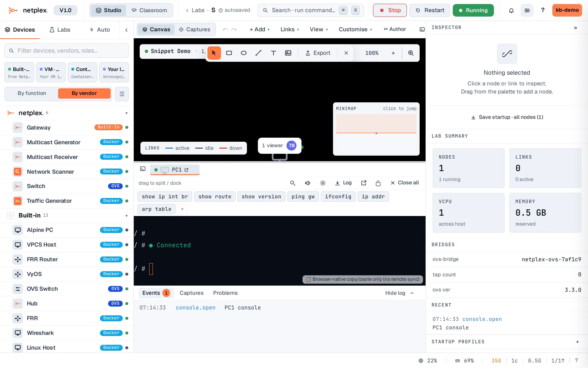Switch to By function grouping
588x368 pixels.
click(32, 93)
